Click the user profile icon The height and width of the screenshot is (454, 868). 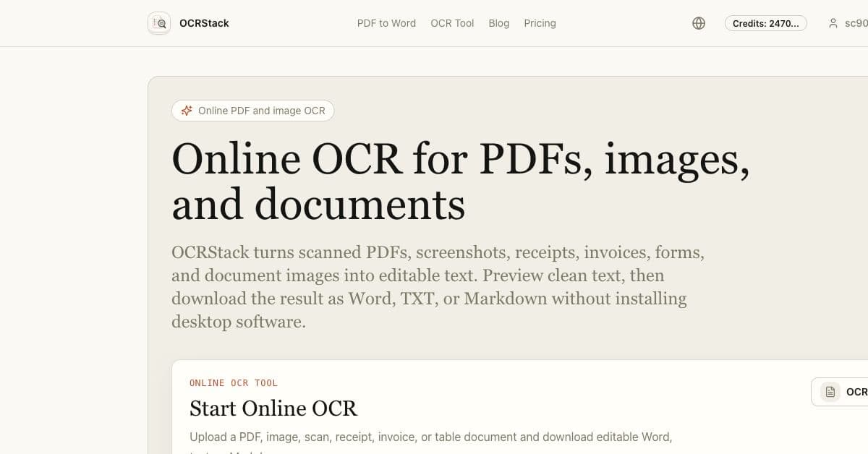click(x=833, y=23)
